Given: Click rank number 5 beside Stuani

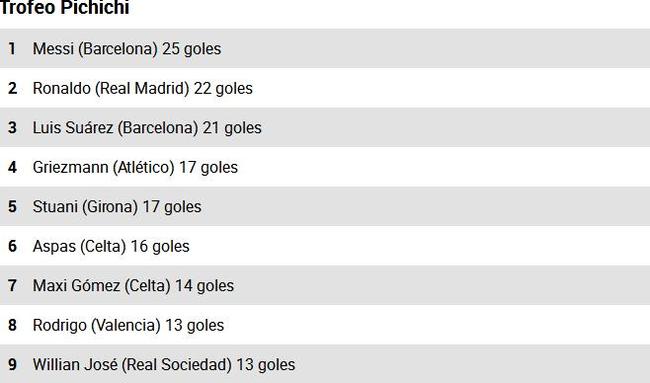Looking at the screenshot, I should coord(12,206).
